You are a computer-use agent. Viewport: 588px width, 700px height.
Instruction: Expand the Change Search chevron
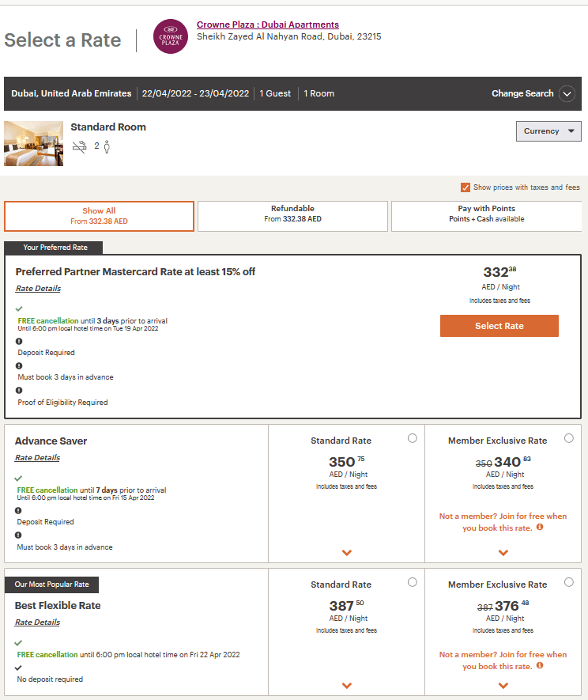pos(567,93)
